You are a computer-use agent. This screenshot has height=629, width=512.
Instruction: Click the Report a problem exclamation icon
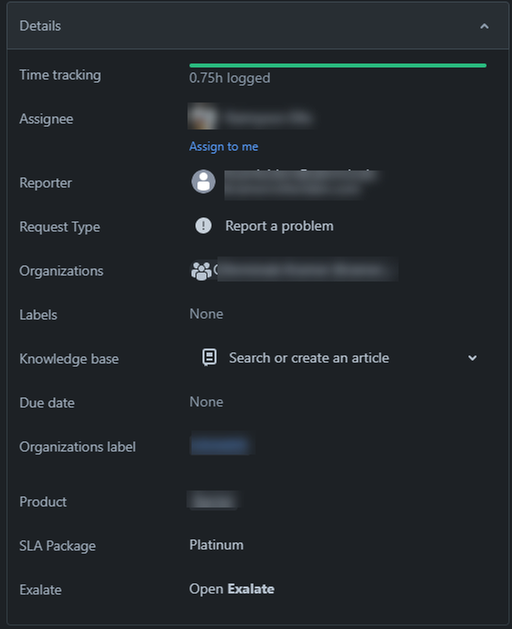(203, 226)
